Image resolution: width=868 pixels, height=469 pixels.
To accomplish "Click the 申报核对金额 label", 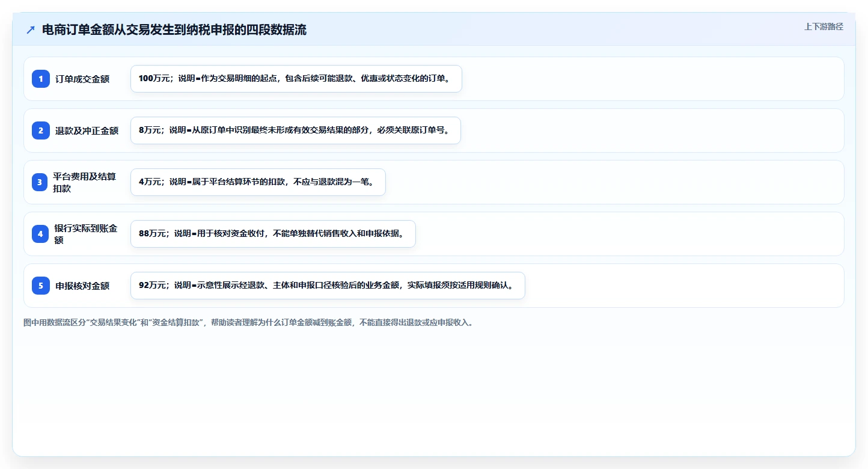I will [82, 286].
